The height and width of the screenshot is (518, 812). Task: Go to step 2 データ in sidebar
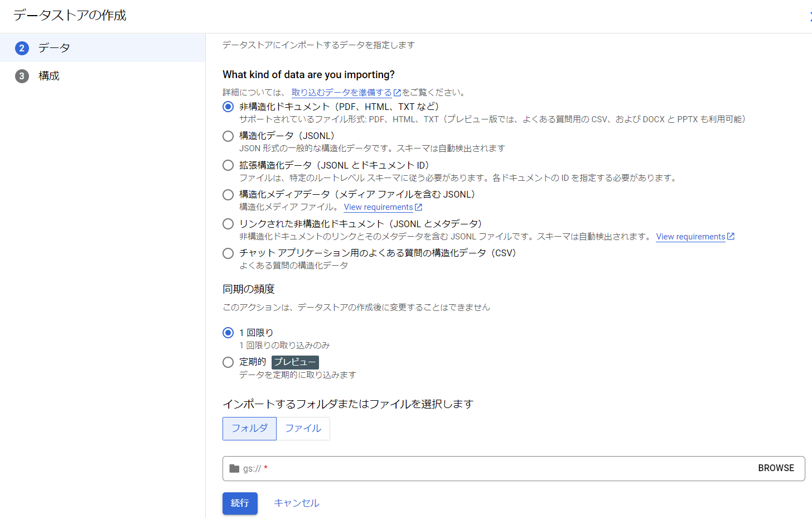[103, 48]
